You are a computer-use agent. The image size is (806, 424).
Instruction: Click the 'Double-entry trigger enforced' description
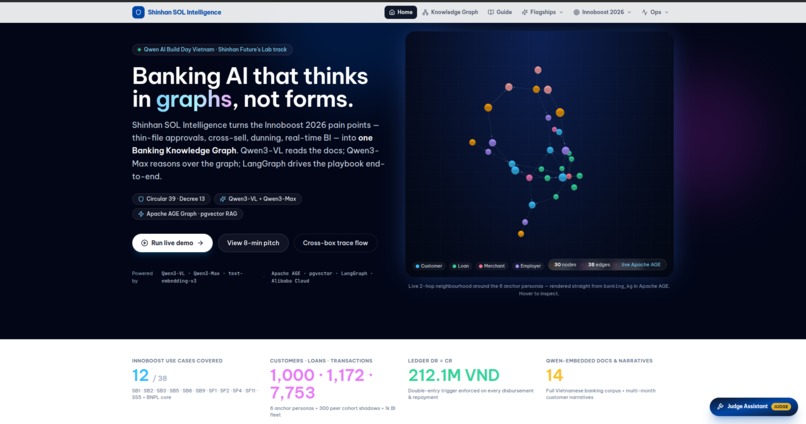coord(471,394)
